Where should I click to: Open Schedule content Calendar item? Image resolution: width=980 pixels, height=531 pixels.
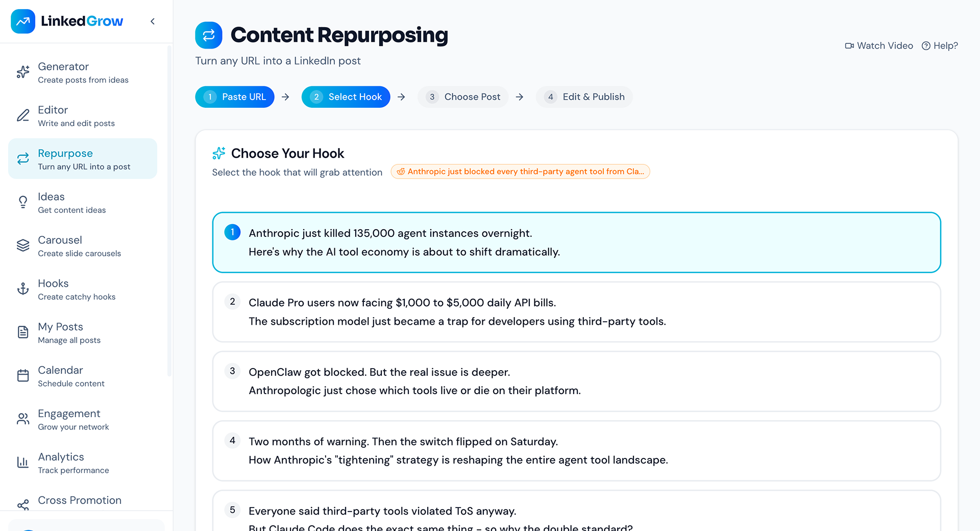point(83,376)
